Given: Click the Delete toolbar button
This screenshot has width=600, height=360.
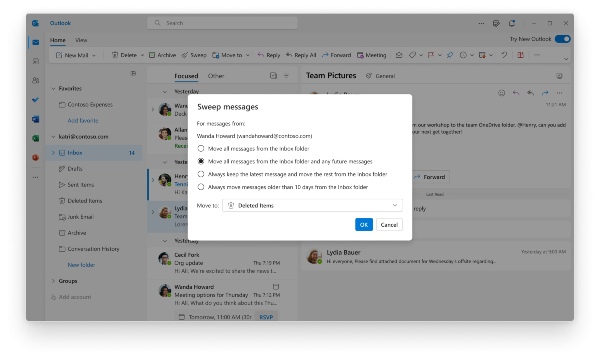Looking at the screenshot, I should 124,55.
